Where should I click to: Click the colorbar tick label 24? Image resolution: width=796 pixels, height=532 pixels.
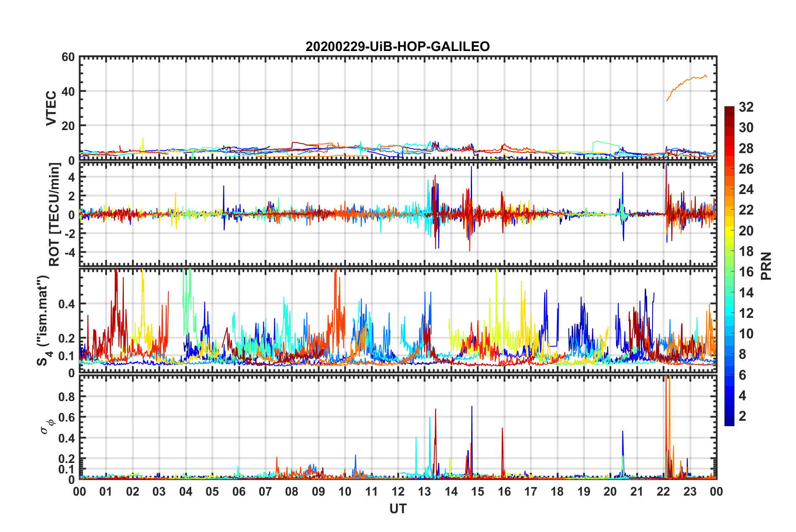pos(746,189)
